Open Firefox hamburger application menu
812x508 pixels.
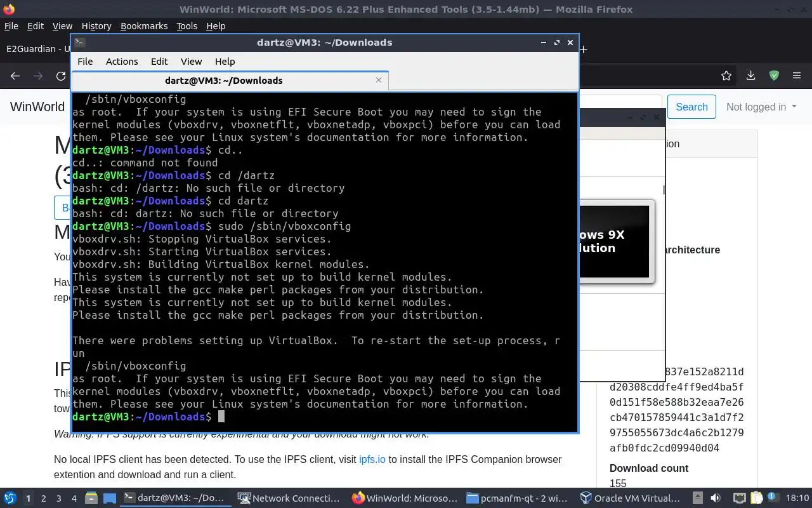coord(797,76)
